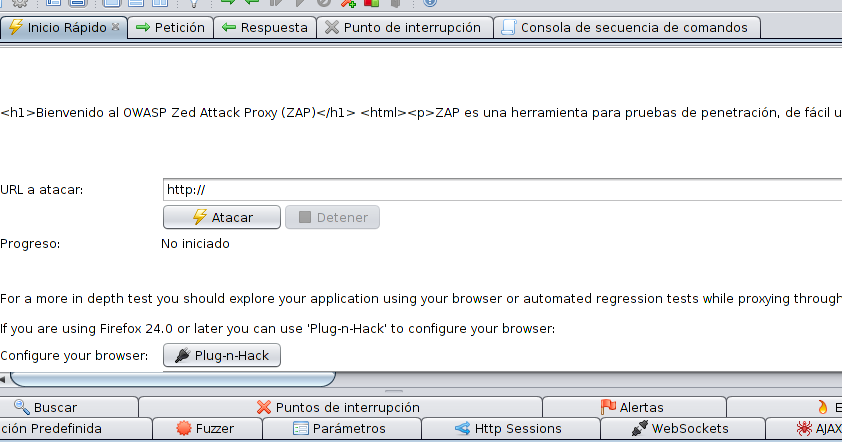This screenshot has height=442, width=842.
Task: Start the scan with Atacar button
Action: click(222, 217)
